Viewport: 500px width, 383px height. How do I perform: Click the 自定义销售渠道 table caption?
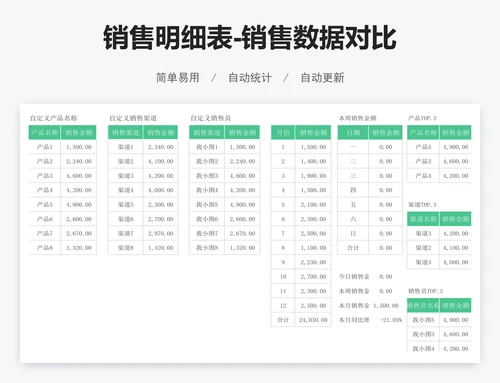[133, 118]
